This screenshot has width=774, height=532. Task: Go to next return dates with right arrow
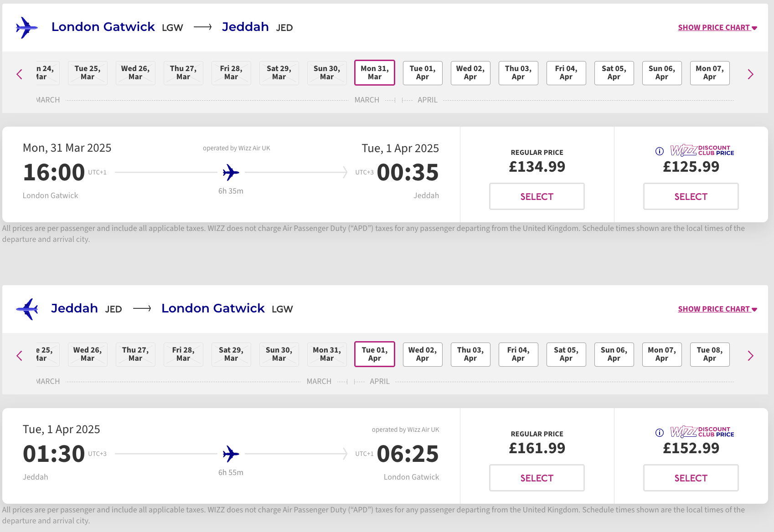[750, 356]
